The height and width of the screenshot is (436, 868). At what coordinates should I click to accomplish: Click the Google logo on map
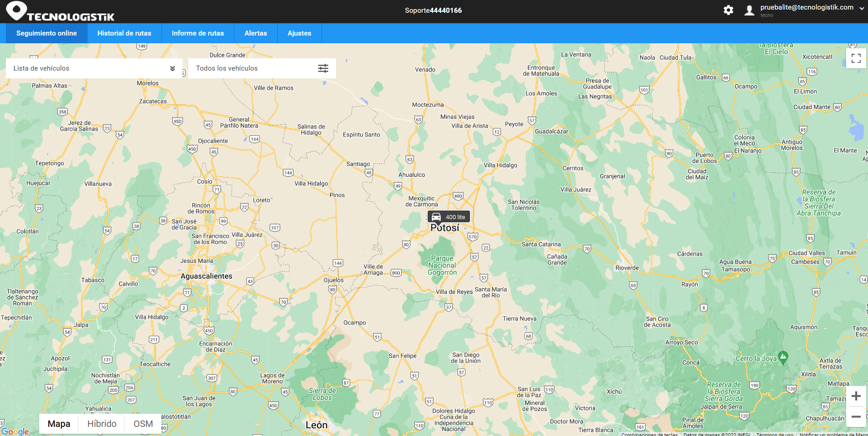[15, 431]
